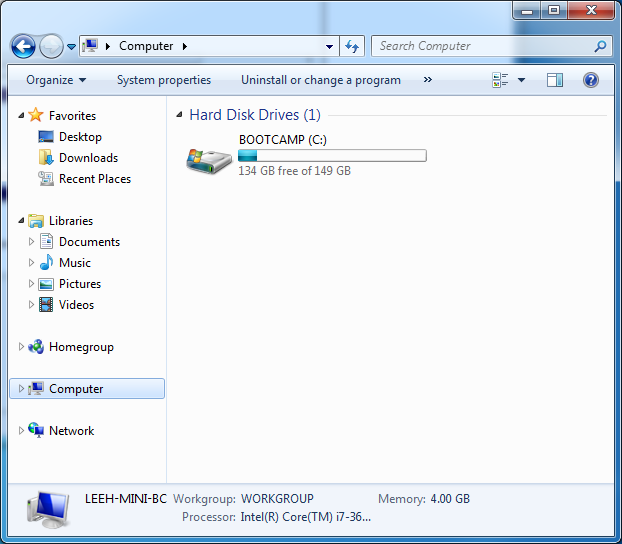Collapse the Hard Disk Drives group
Screen dimensions: 622x544
(179, 115)
